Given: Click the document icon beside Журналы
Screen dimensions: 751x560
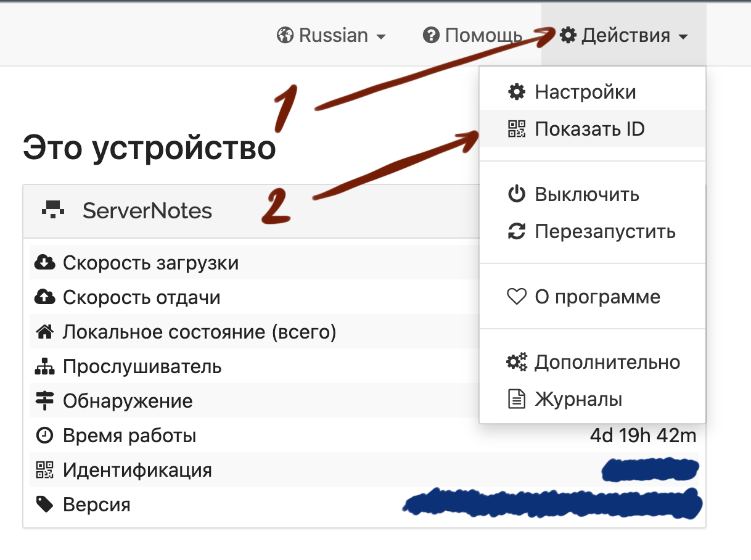Looking at the screenshot, I should tap(516, 399).
